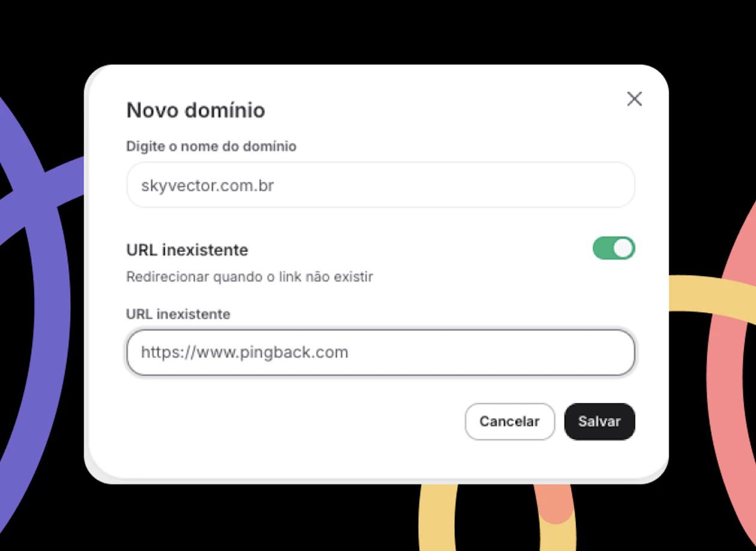Viewport: 756px width, 551px height.
Task: Click the Redirecionar quando o link não existir text
Action: (250, 277)
